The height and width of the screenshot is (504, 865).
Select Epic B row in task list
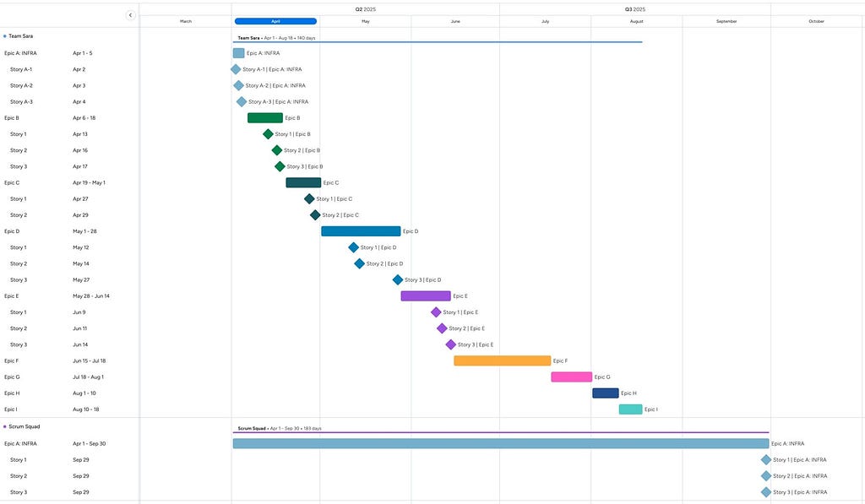pos(69,118)
